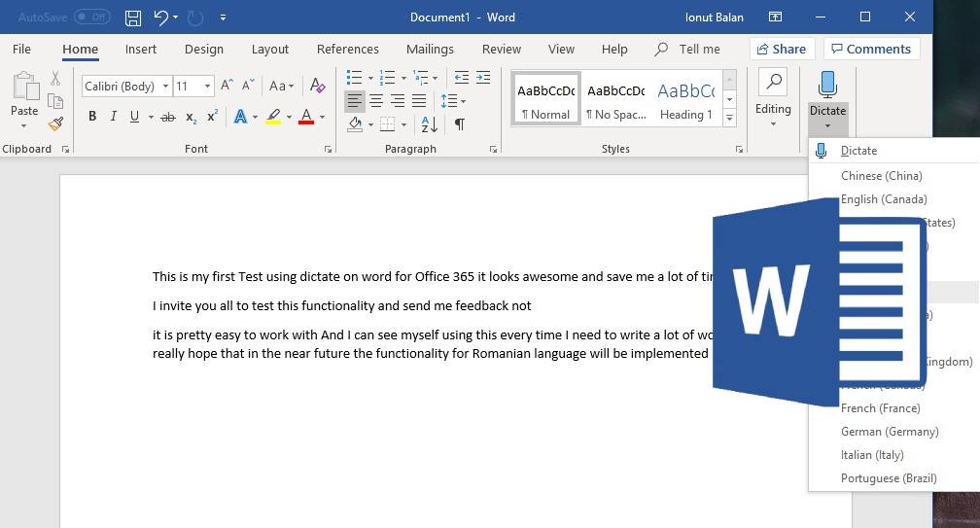Viewport: 980px width, 528px height.
Task: Open the Layout tab
Action: point(270,50)
